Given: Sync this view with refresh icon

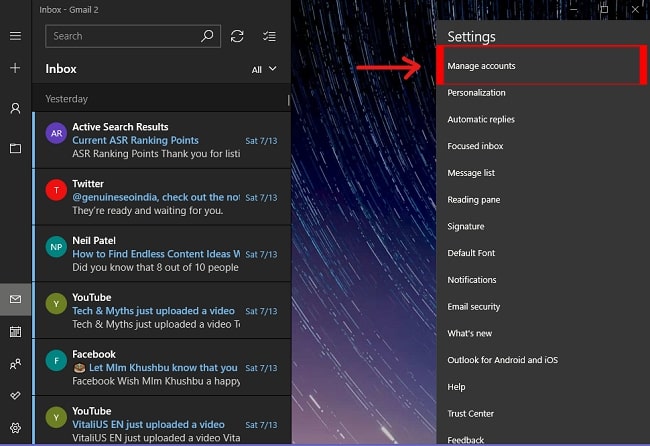Looking at the screenshot, I should click(x=237, y=36).
